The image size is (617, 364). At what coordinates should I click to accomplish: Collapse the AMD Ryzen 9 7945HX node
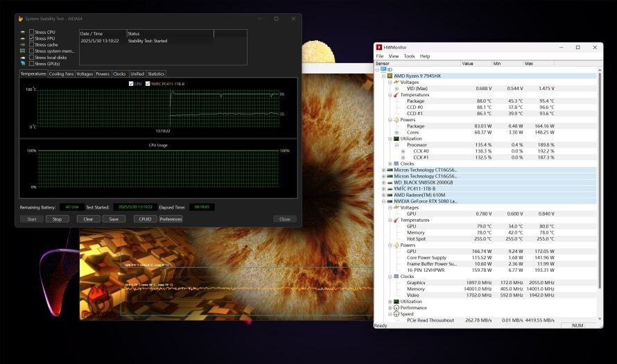click(x=383, y=76)
